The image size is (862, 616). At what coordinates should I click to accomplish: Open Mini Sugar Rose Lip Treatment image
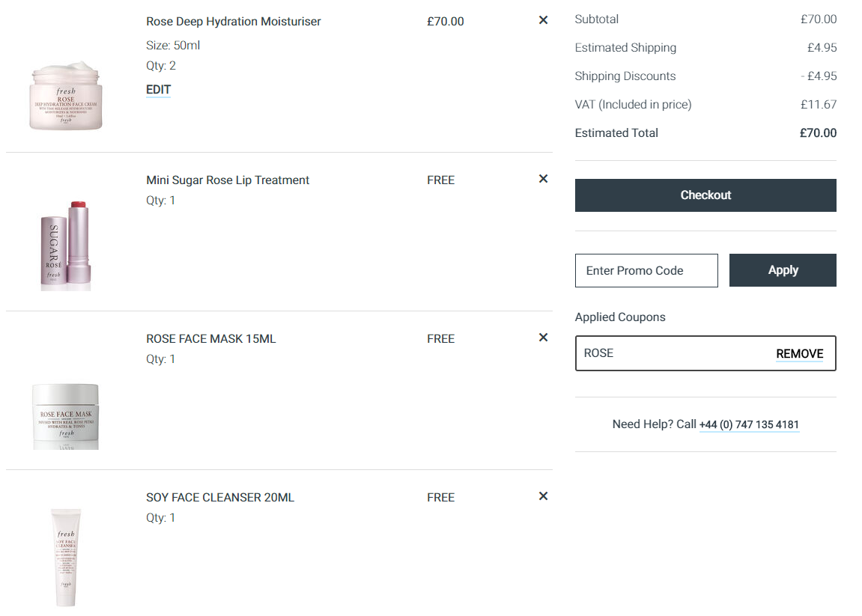pos(66,246)
